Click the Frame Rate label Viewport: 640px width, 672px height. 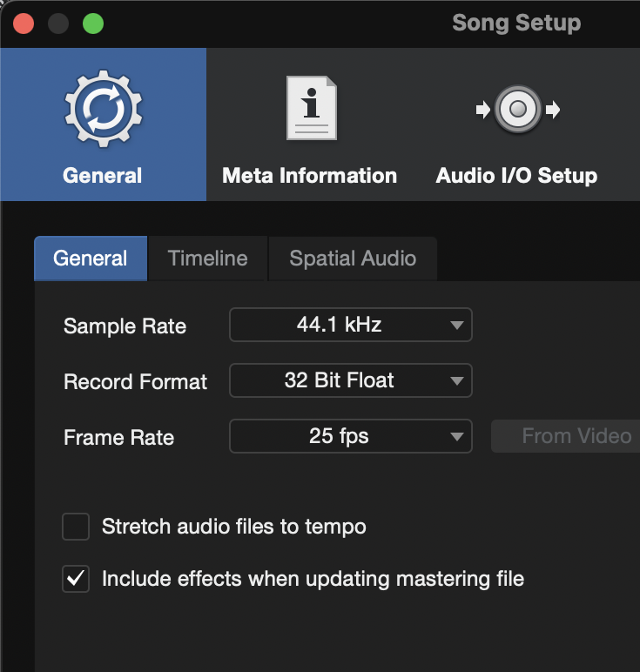pyautogui.click(x=118, y=438)
